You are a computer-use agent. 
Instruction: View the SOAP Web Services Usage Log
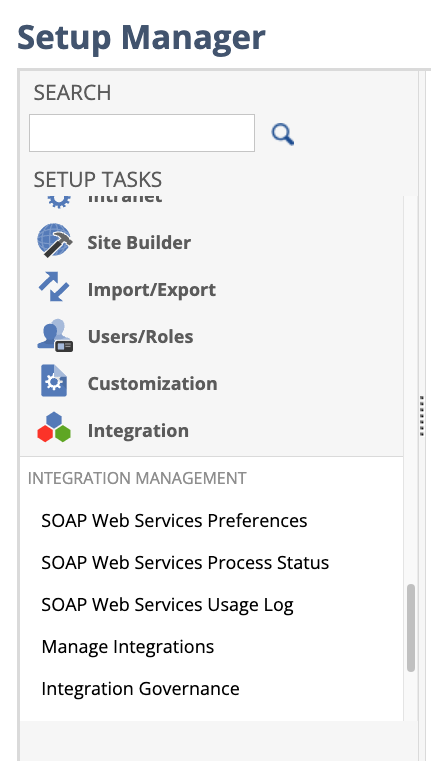coord(167,605)
